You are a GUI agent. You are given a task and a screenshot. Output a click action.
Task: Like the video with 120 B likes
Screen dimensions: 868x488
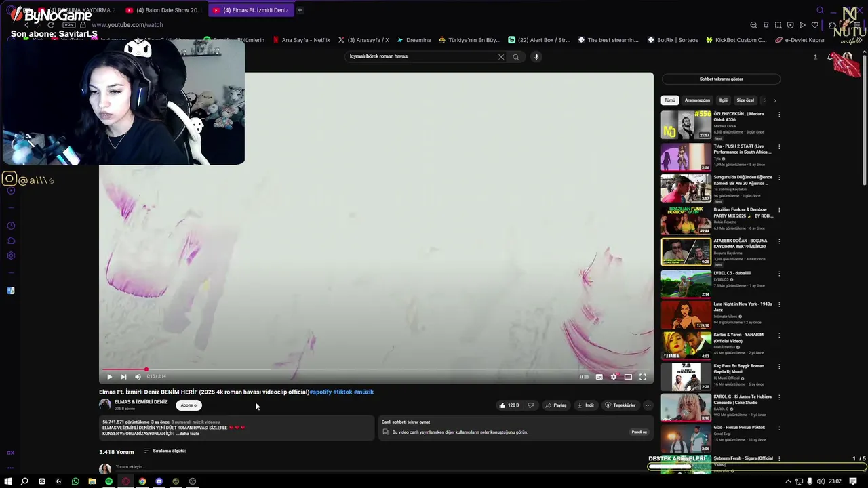pos(509,405)
